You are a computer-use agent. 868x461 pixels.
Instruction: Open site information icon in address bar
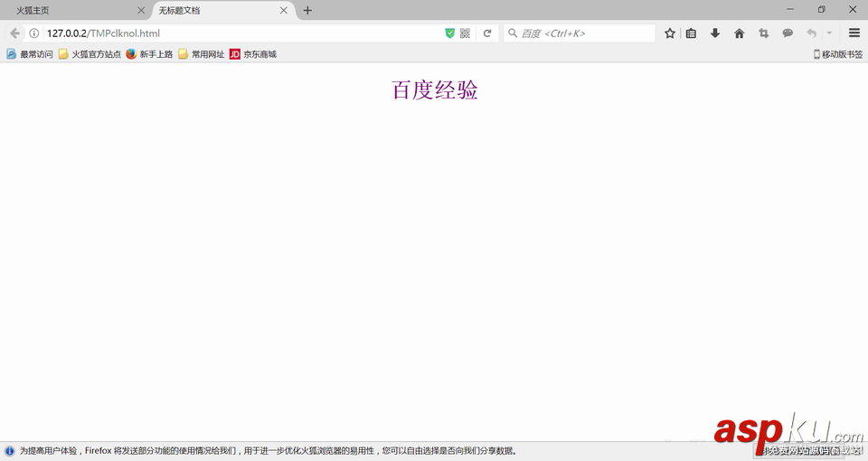[34, 33]
